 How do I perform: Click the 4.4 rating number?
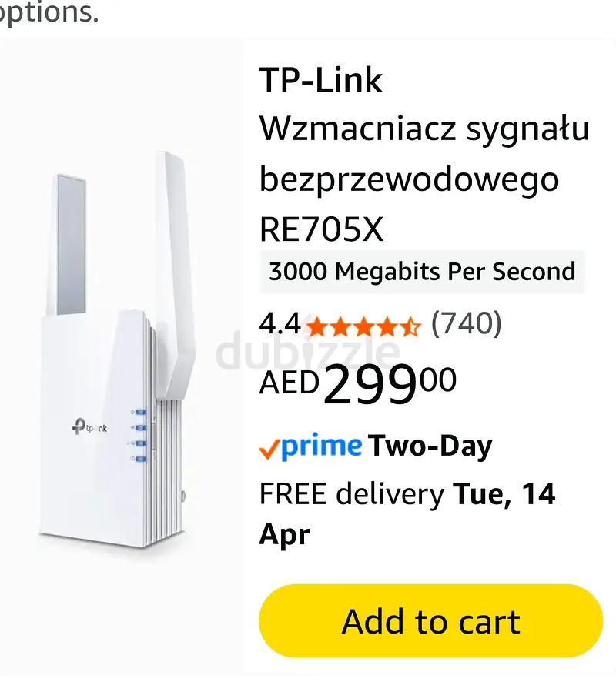pos(280,324)
